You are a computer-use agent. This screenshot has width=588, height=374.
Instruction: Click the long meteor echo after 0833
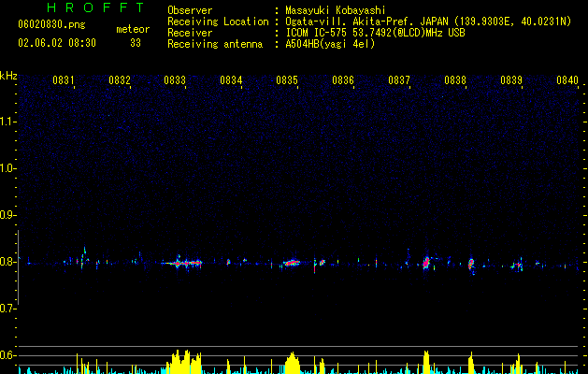coord(182,263)
